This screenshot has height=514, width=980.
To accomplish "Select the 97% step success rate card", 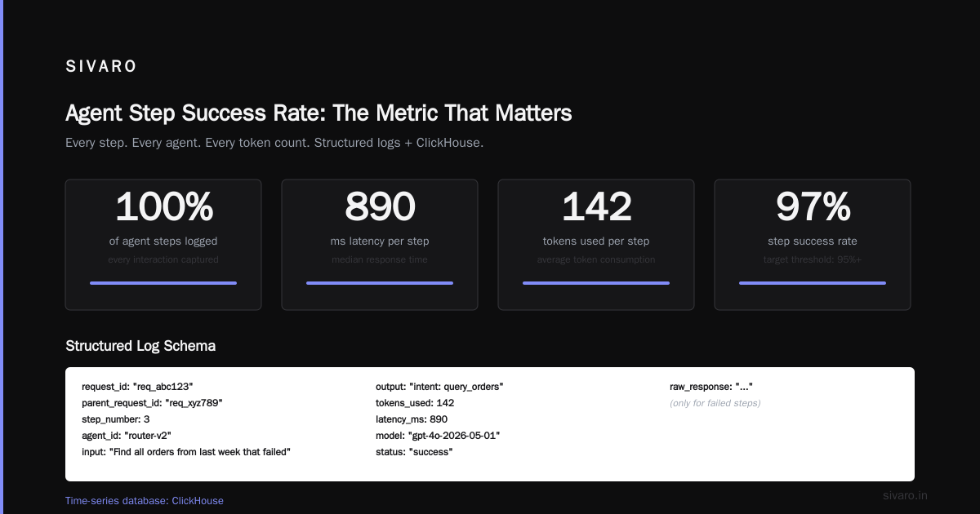I will pos(813,245).
